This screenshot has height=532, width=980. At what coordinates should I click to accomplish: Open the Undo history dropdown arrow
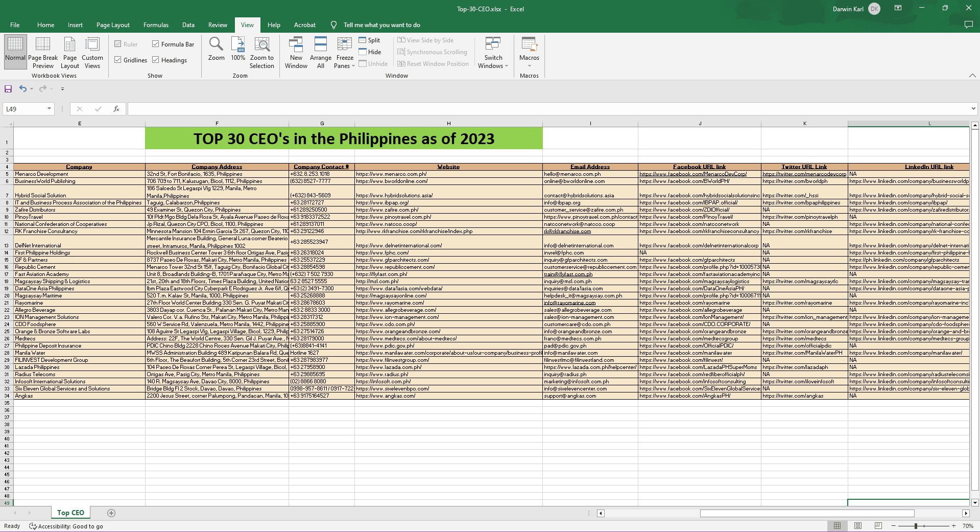tap(32, 89)
